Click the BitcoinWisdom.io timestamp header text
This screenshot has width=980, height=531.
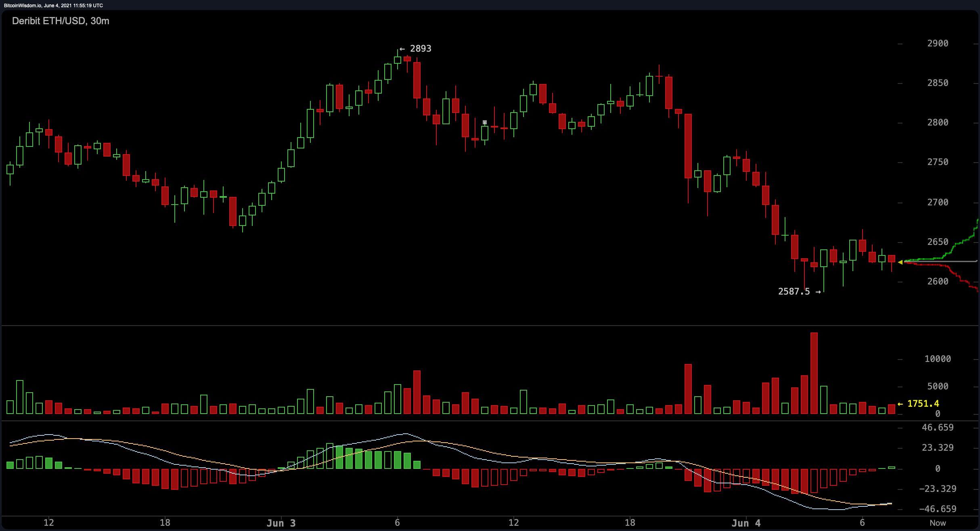pyautogui.click(x=53, y=6)
